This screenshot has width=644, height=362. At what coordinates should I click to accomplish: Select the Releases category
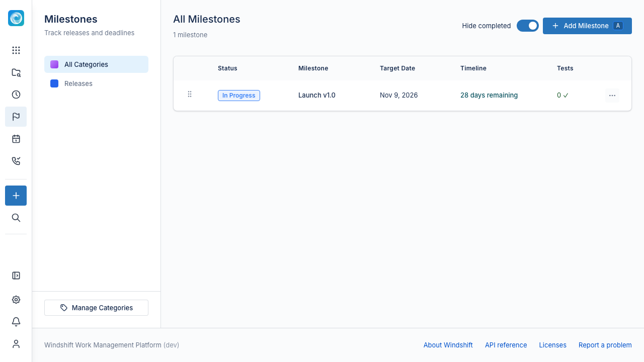96,83
